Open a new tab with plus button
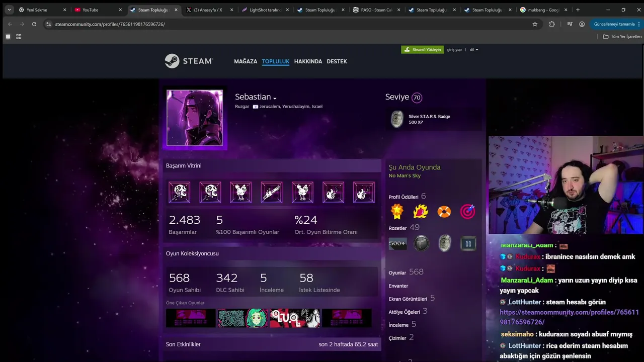644x362 pixels. (578, 10)
